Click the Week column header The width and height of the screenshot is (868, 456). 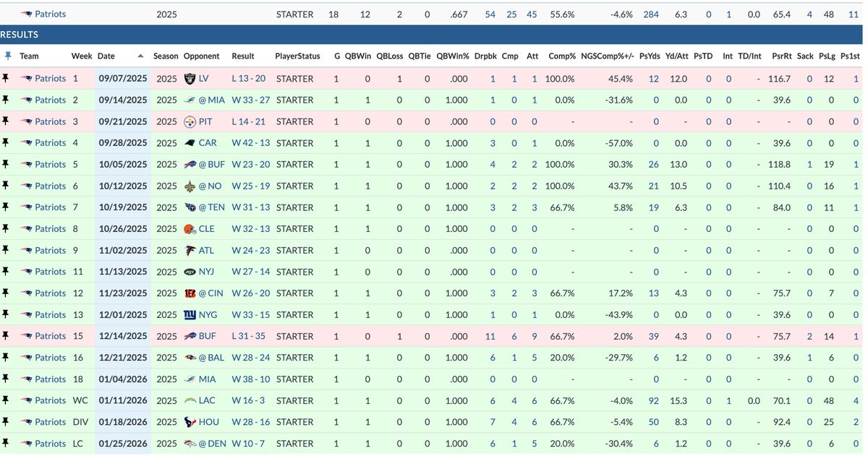[x=81, y=56]
